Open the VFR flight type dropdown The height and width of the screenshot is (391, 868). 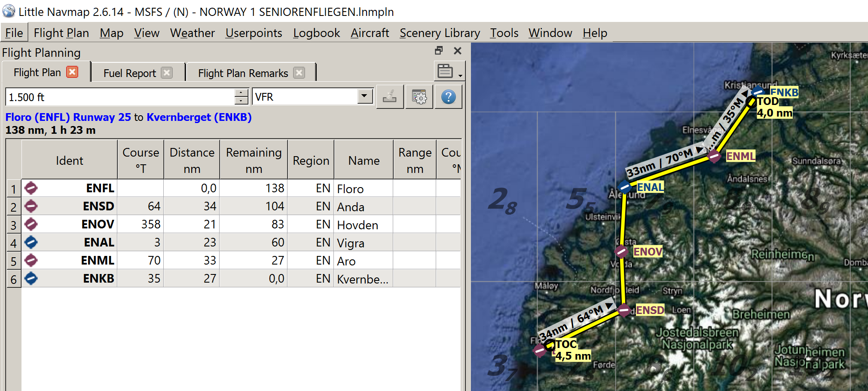pos(365,96)
